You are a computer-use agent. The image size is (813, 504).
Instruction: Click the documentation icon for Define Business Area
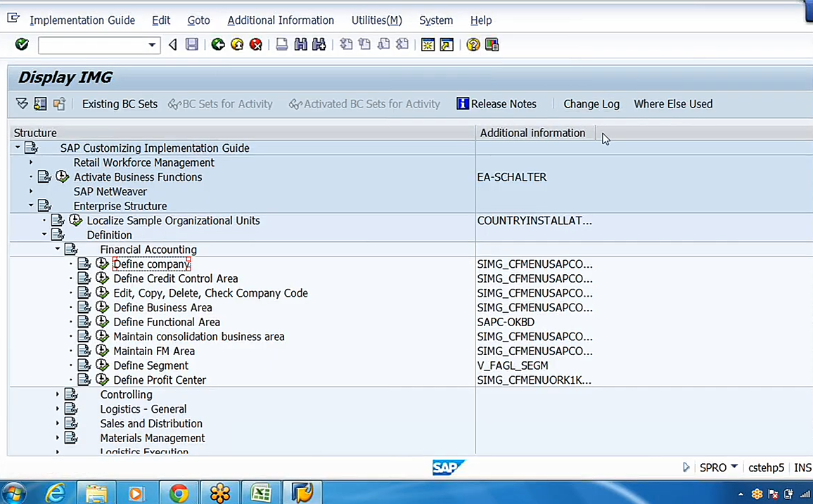[84, 307]
